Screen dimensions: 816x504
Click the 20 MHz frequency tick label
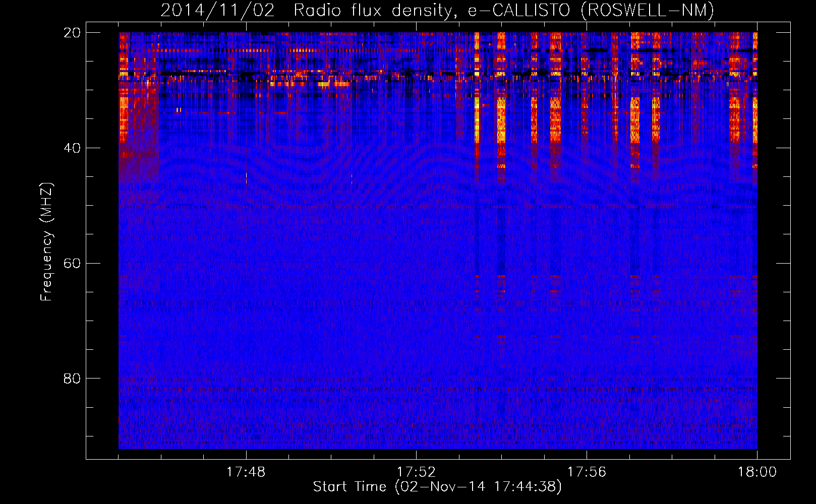72,33
